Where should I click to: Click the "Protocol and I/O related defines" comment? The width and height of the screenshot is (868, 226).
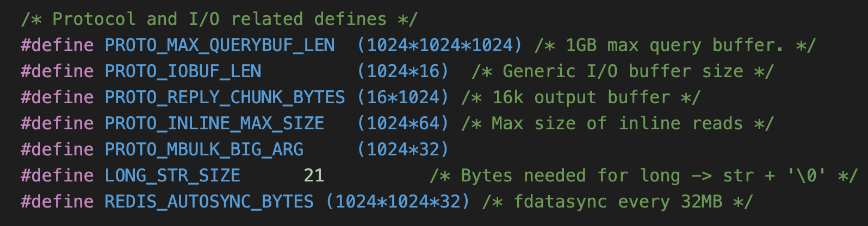(219, 19)
